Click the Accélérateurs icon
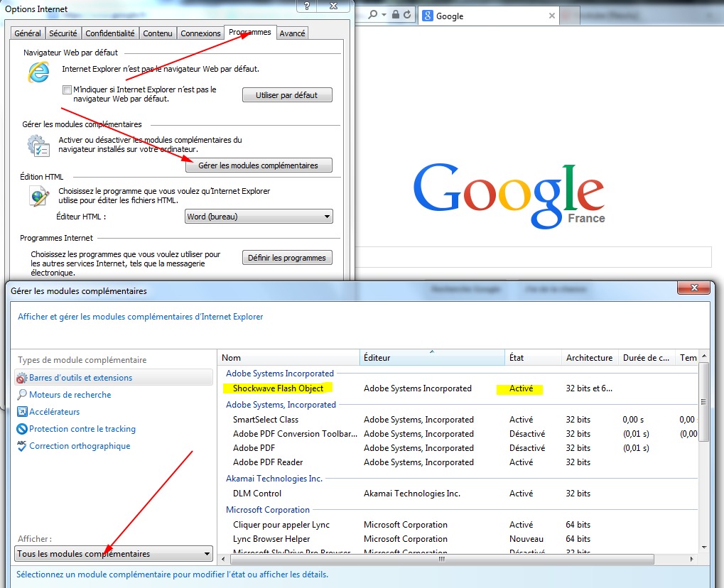The height and width of the screenshot is (588, 724). tap(22, 412)
